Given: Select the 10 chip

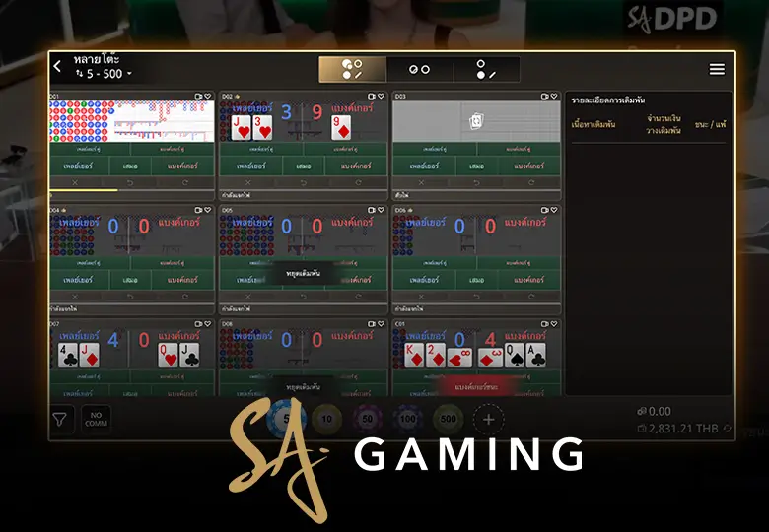Looking at the screenshot, I should coord(326,419).
